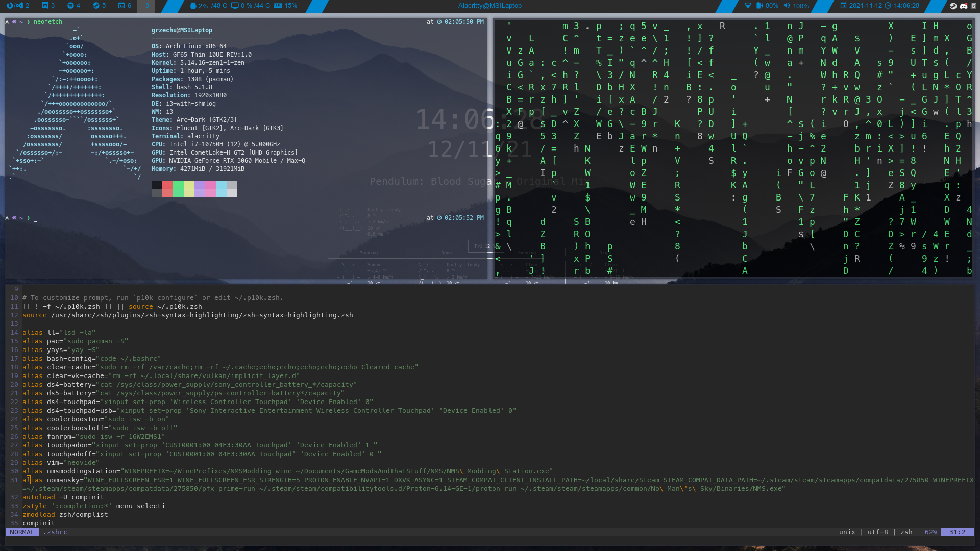The height and width of the screenshot is (551, 980).
Task: Click the clock time in status bar
Action: coord(906,6)
